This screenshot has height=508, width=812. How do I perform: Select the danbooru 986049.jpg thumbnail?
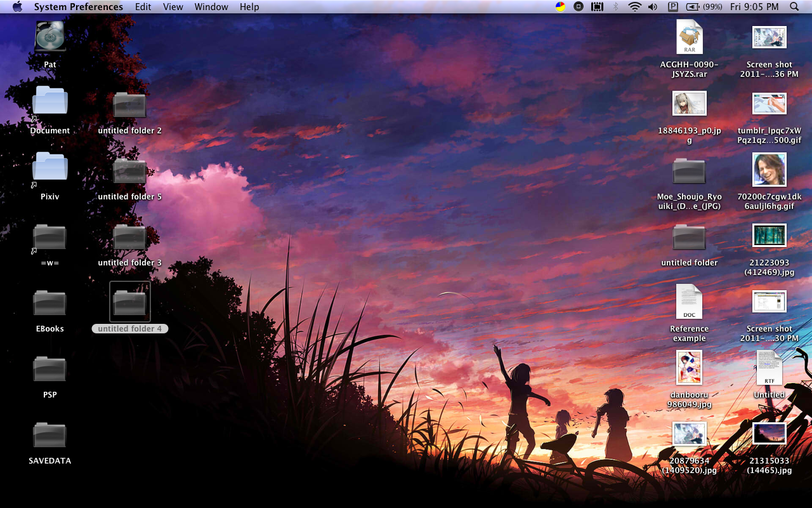tap(690, 367)
